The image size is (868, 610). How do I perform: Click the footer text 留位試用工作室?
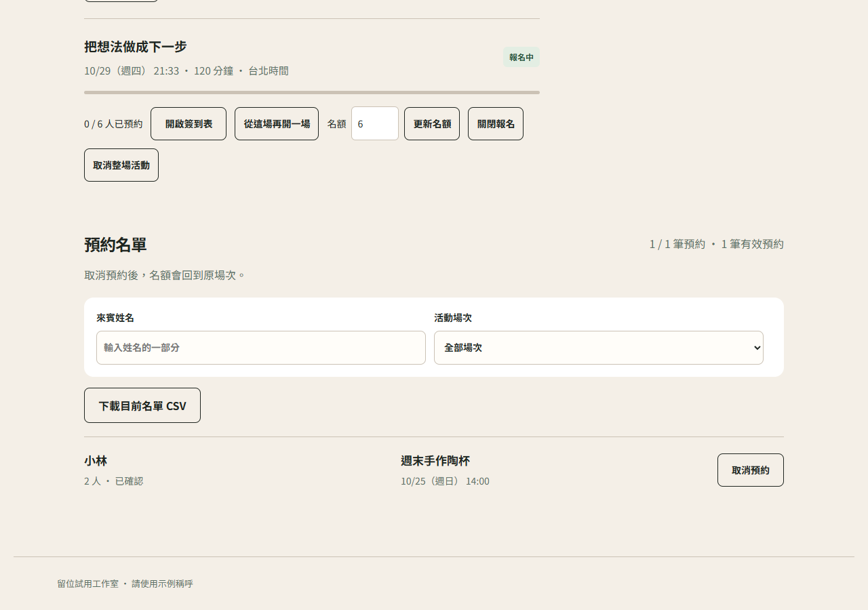[87, 584]
